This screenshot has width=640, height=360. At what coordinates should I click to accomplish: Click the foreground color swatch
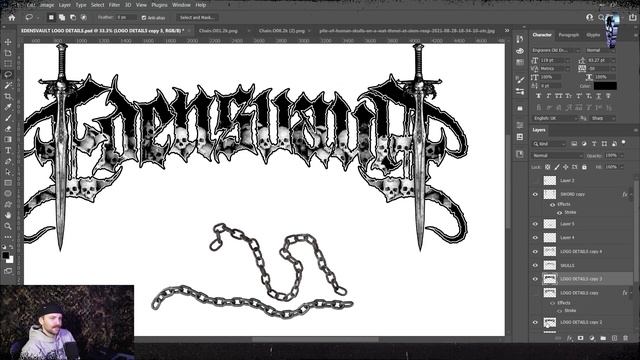pyautogui.click(x=6, y=256)
